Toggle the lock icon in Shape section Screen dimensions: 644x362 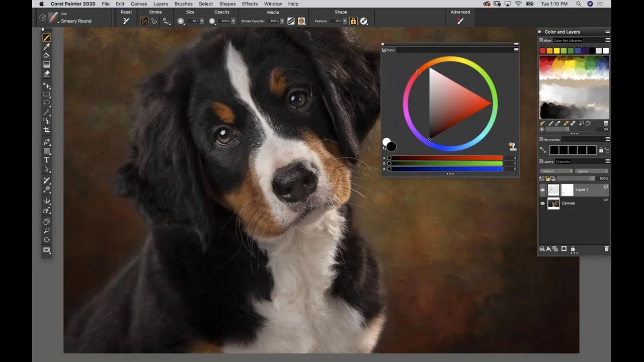[353, 21]
